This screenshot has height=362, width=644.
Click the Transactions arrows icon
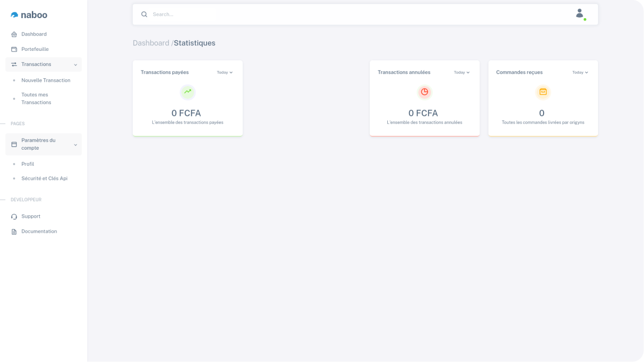pos(14,65)
